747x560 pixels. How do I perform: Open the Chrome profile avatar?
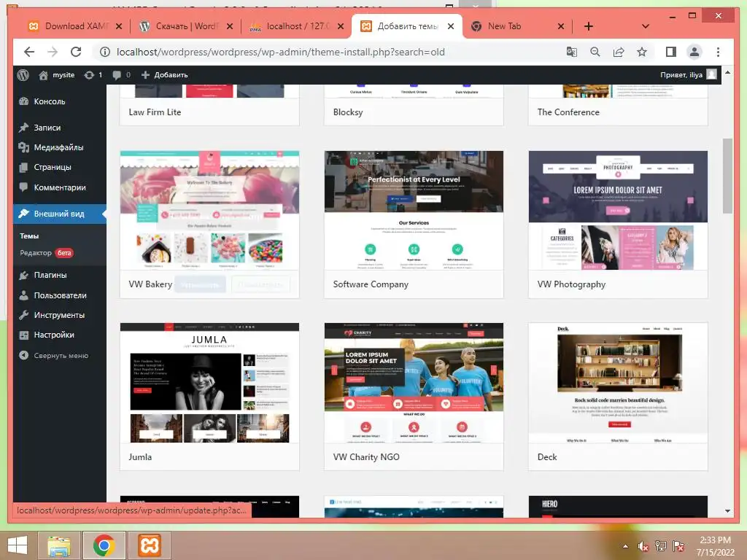tap(694, 52)
